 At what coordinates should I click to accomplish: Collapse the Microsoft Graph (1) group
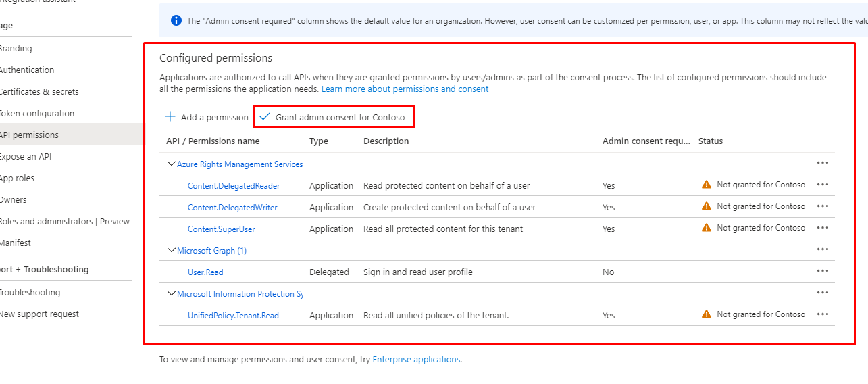click(x=170, y=251)
